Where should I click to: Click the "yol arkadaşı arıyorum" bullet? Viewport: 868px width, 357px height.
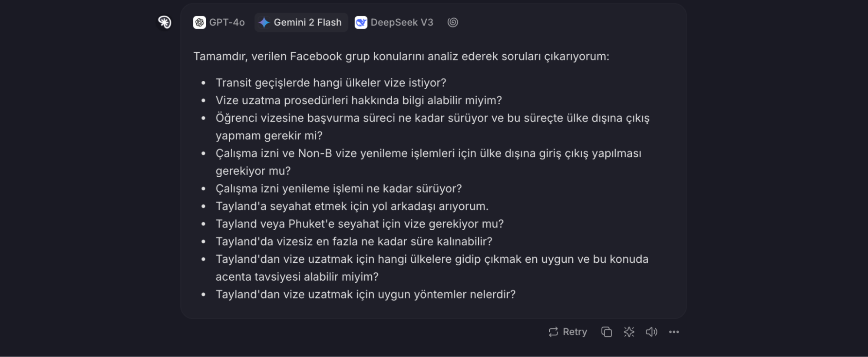pyautogui.click(x=352, y=206)
